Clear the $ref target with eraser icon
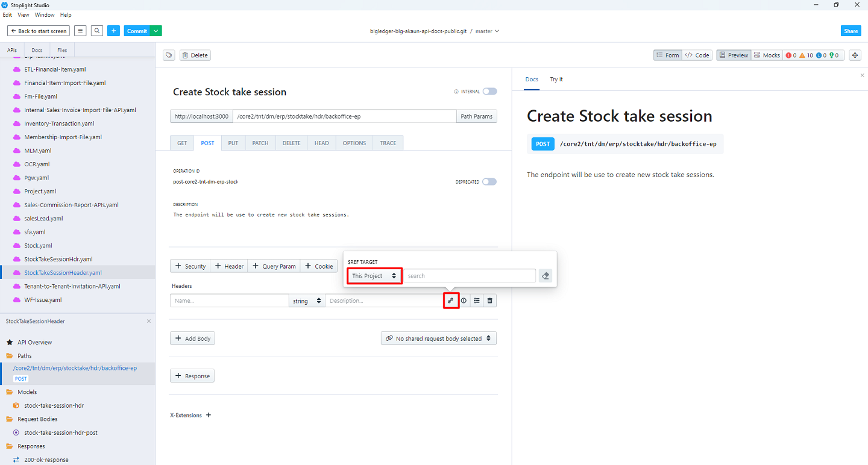This screenshot has height=465, width=868. [545, 276]
